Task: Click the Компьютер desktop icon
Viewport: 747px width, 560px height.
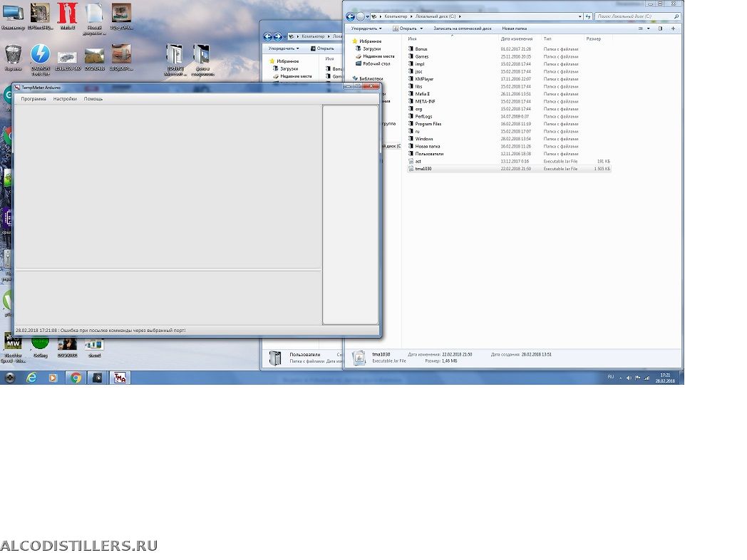Action: (13, 16)
